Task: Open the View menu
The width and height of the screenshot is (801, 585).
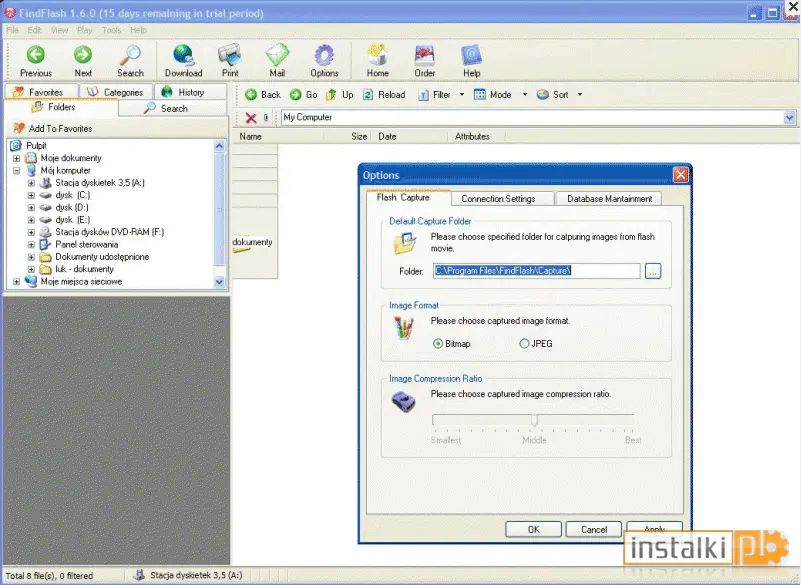Action: (59, 30)
